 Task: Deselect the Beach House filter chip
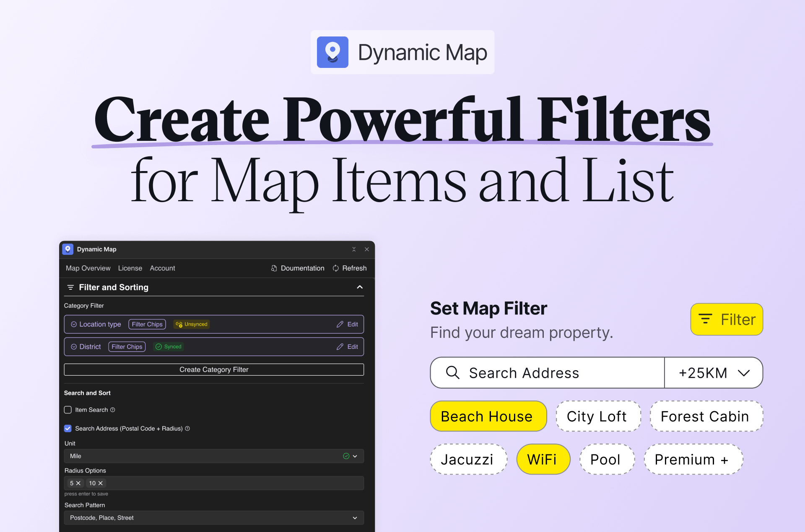(x=488, y=416)
